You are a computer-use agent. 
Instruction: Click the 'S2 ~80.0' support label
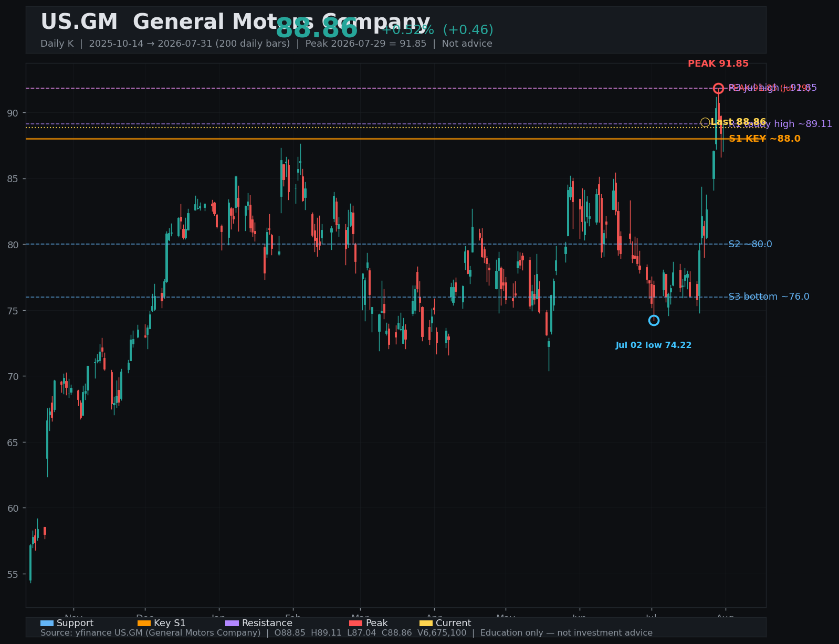[x=750, y=245]
